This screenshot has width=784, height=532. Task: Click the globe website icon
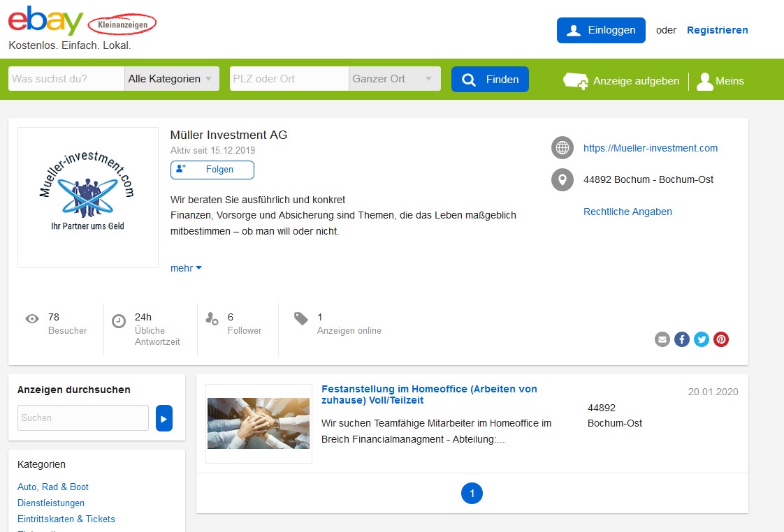click(562, 148)
